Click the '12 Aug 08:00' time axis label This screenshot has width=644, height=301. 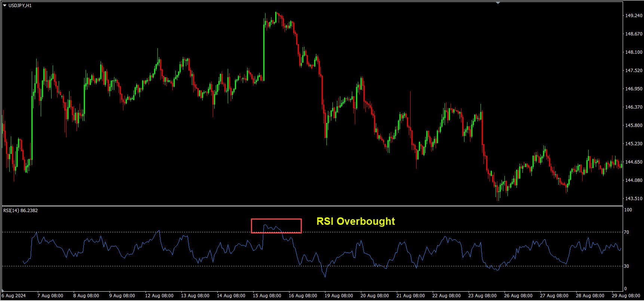159,296
